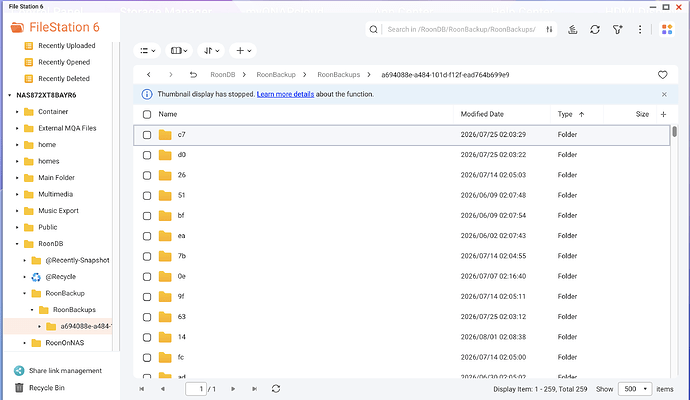Go to previous page in pager
The height and width of the screenshot is (400, 690).
click(163, 389)
